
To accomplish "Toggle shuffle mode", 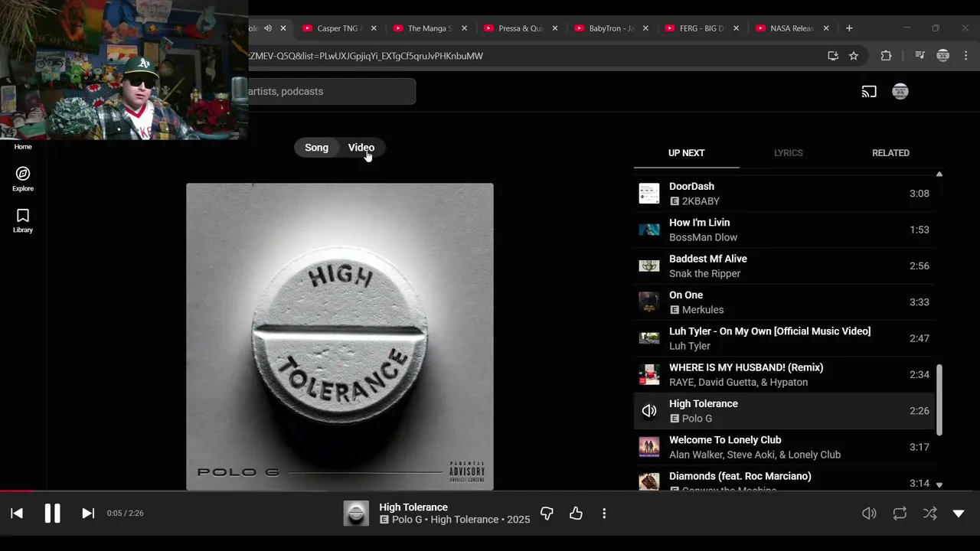I will 929,514.
